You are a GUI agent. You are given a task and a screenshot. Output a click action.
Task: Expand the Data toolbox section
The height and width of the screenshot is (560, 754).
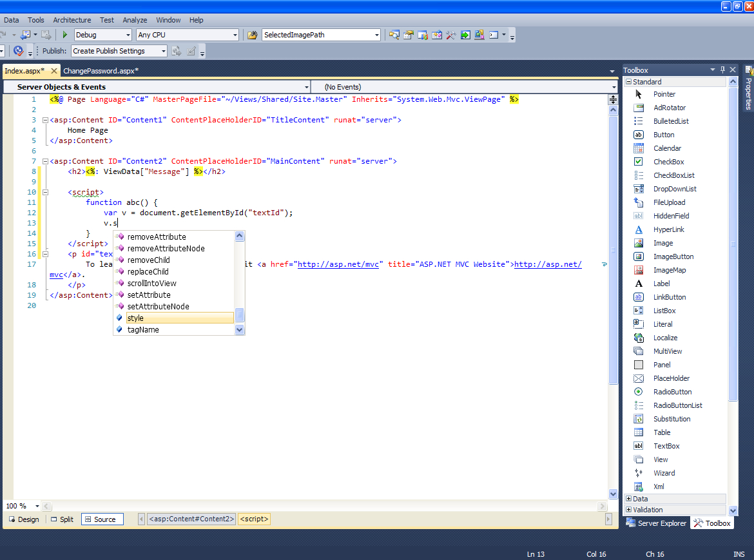pyautogui.click(x=628, y=499)
